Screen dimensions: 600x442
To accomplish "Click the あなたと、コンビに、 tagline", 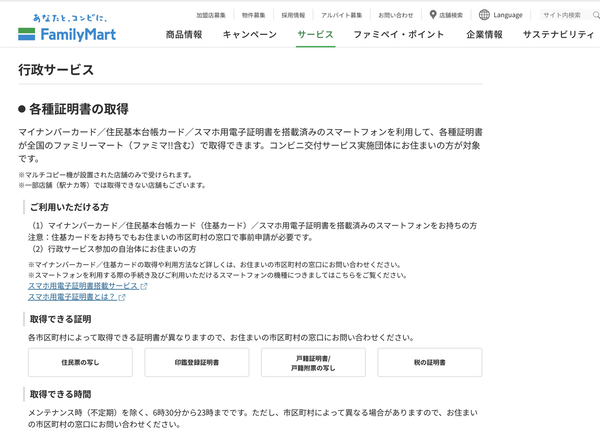I will (x=70, y=18).
